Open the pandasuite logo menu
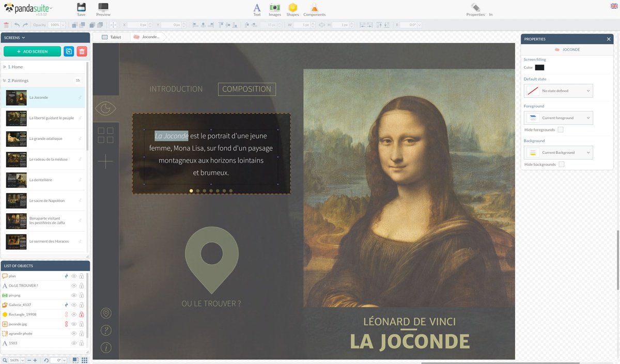Viewport: 620px width, 364px height. coord(27,9)
